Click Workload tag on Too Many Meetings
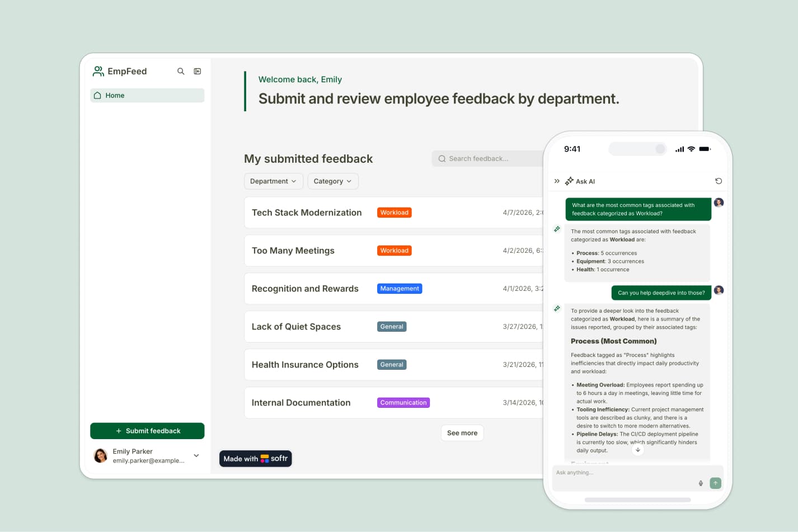The width and height of the screenshot is (798, 532). (x=395, y=251)
